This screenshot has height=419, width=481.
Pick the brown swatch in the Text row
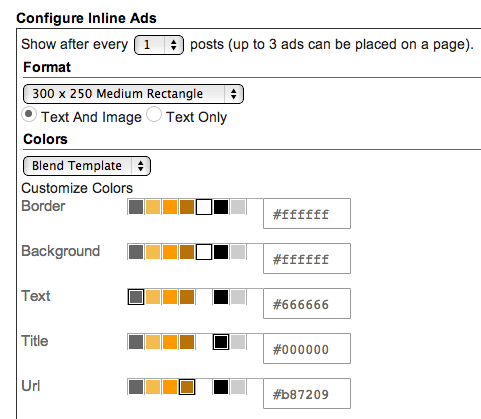187,297
